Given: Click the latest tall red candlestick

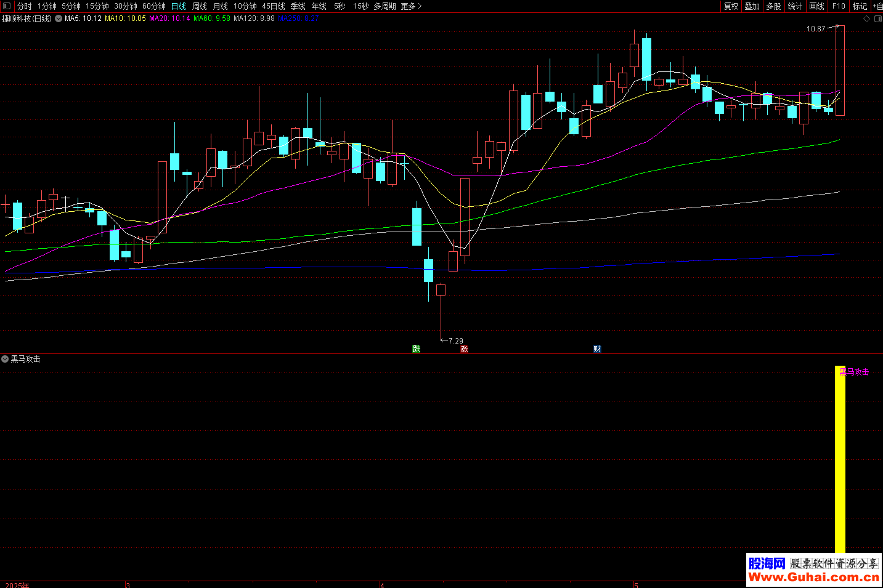Looking at the screenshot, I should 840,70.
